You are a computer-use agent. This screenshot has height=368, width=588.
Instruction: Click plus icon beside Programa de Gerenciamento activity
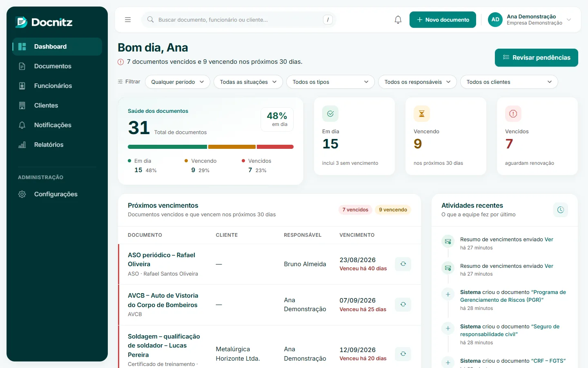coord(448,294)
